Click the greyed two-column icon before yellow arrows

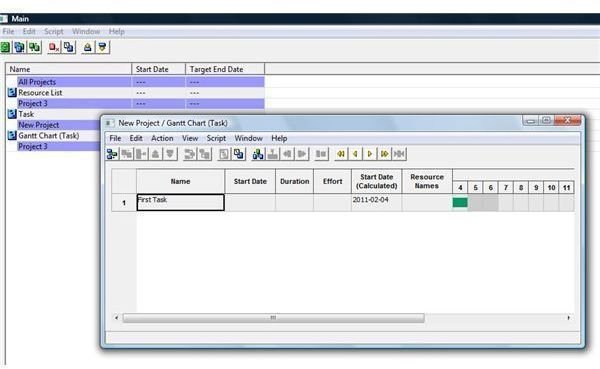[321, 154]
